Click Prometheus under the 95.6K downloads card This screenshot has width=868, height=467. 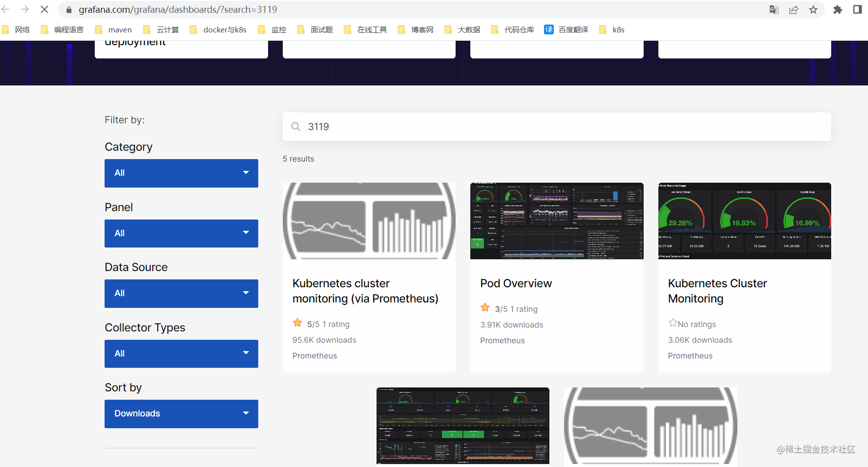tap(315, 356)
